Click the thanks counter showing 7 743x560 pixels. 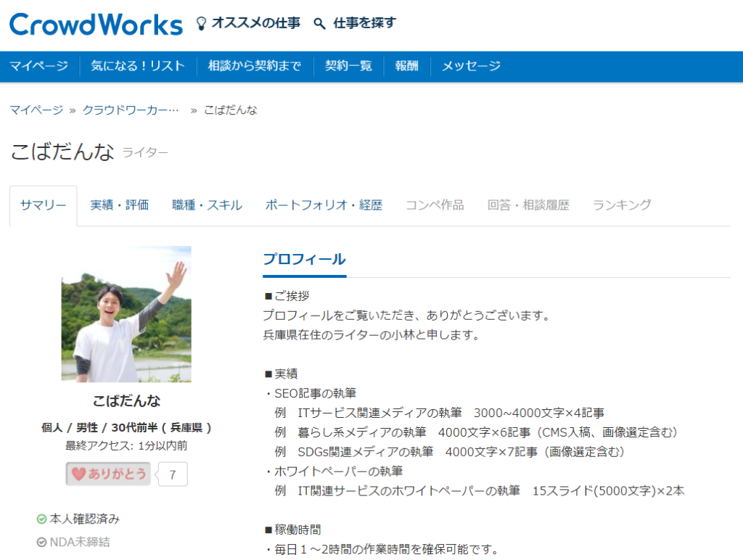[172, 474]
